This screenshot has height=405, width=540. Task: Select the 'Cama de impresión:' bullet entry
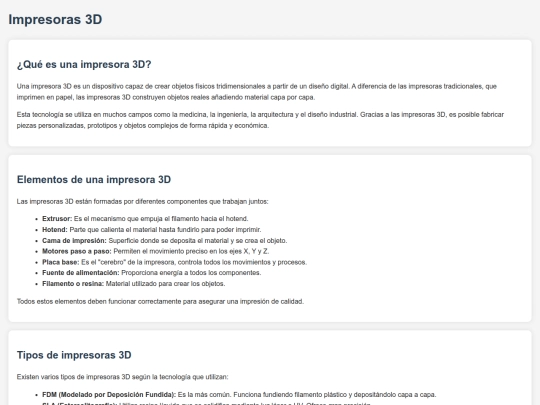tap(164, 240)
